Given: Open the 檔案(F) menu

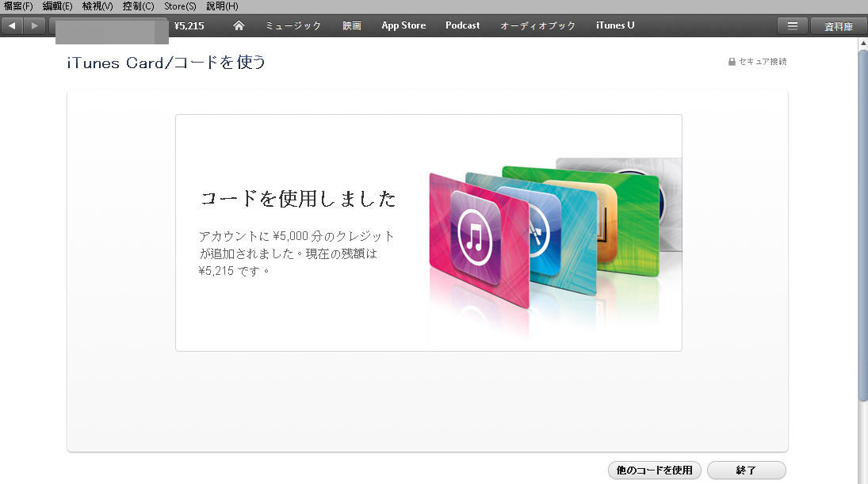Looking at the screenshot, I should click(18, 6).
